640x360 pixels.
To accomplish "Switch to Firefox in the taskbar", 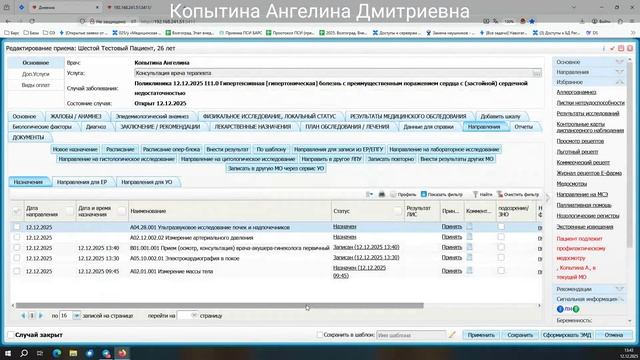I will (122, 353).
